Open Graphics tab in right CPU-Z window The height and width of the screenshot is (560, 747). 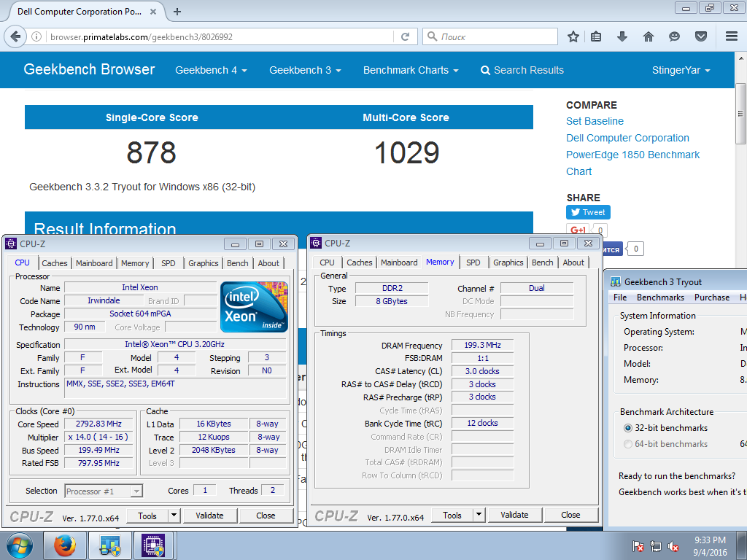click(508, 262)
